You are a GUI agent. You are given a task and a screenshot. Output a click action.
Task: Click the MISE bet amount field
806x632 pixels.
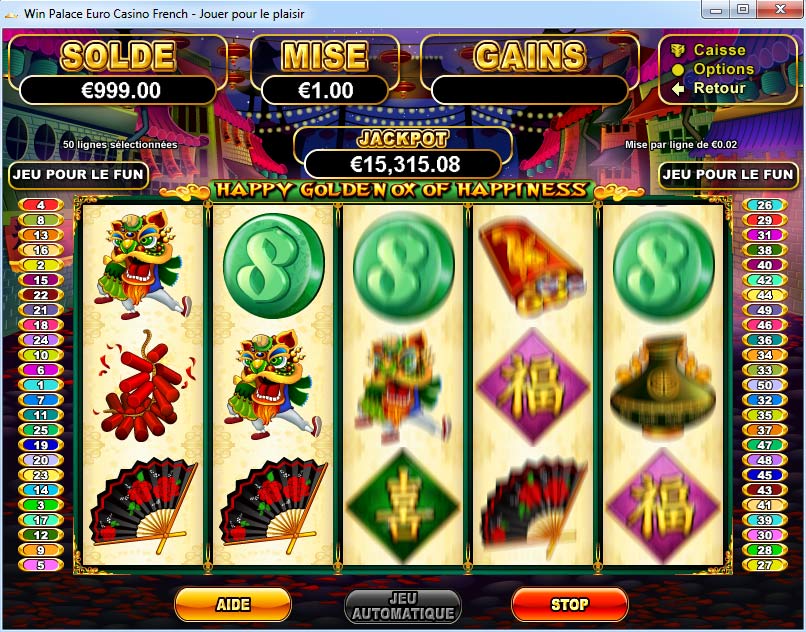tap(325, 91)
